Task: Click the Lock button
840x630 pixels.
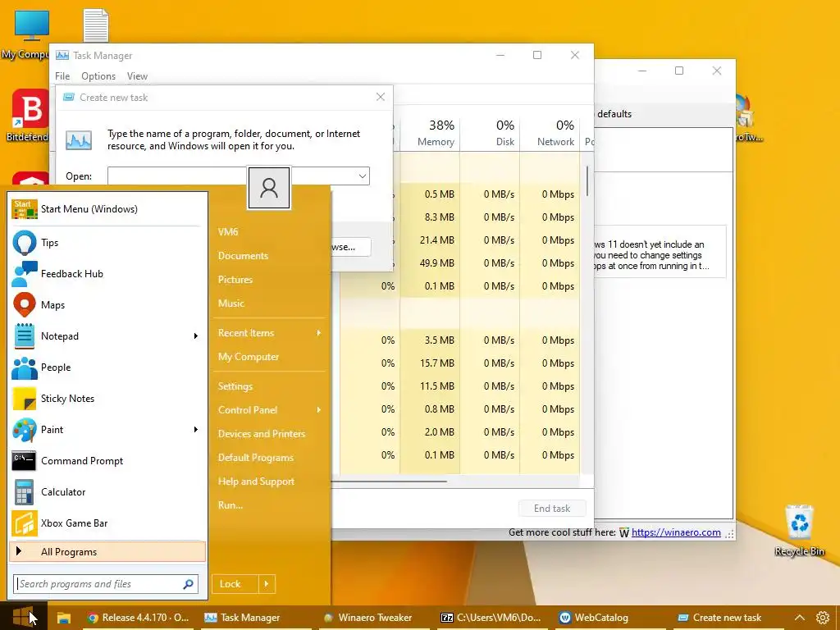Action: pos(235,584)
